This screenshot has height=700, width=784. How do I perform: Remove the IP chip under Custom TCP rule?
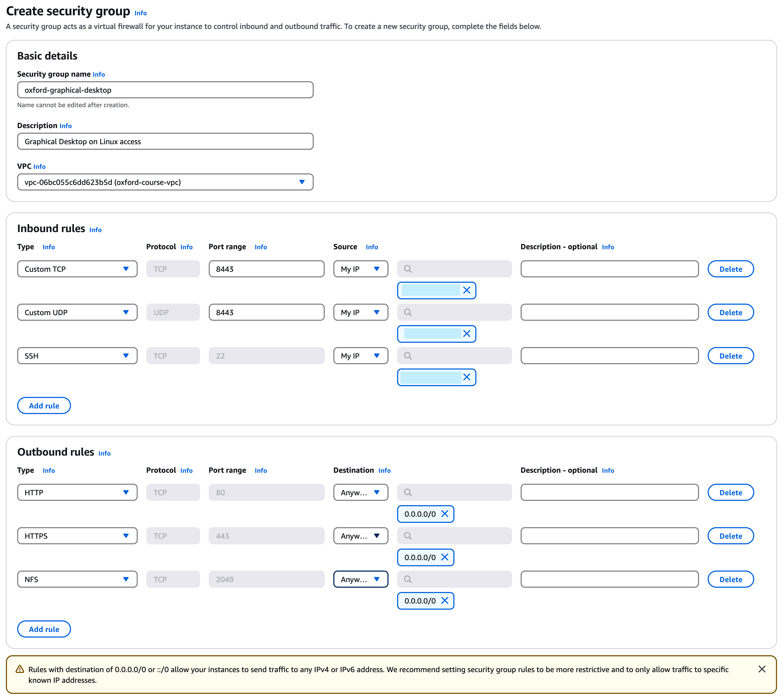pos(466,291)
